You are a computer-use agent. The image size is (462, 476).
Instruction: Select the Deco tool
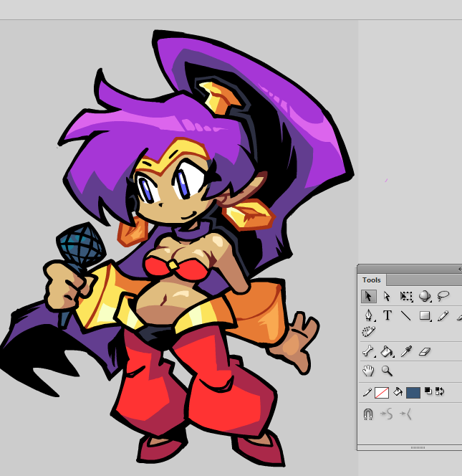pos(369,331)
